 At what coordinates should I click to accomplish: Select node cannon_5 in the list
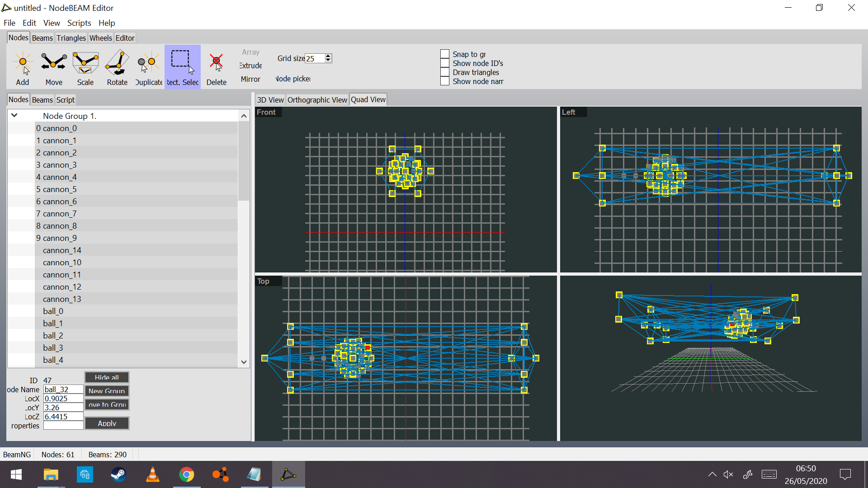pos(123,189)
